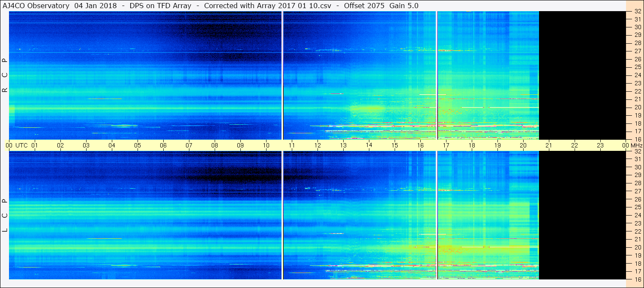Click the 28 MHz tick in LCP panel
Image resolution: width=644 pixels, height=288 pixels.
click(x=638, y=183)
